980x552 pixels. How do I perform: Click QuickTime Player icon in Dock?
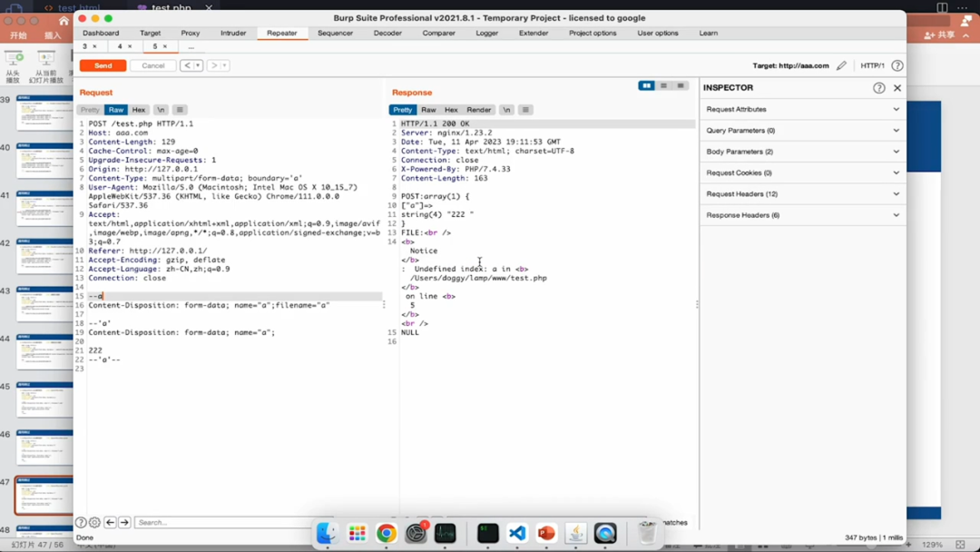click(x=605, y=533)
